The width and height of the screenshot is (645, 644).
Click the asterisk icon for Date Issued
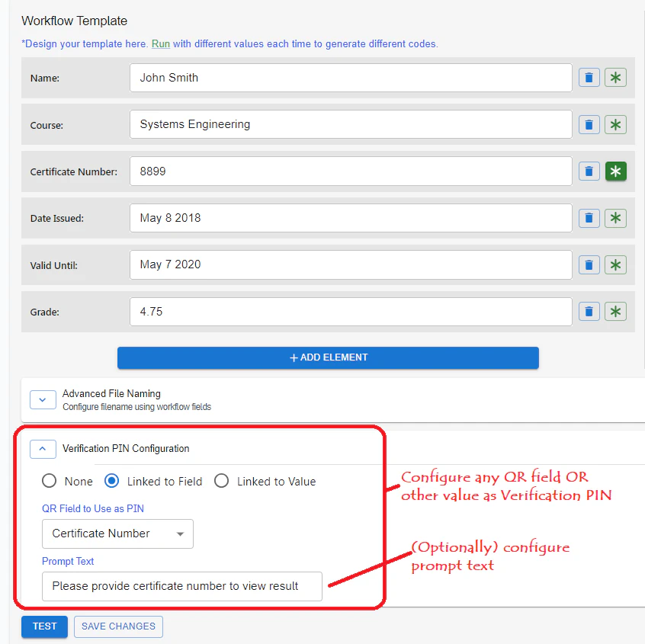[615, 218]
